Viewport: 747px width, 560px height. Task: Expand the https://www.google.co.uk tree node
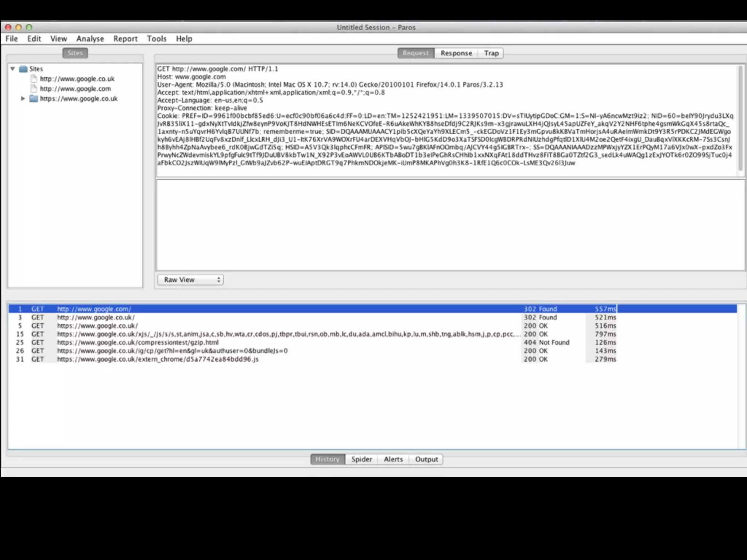click(x=23, y=99)
